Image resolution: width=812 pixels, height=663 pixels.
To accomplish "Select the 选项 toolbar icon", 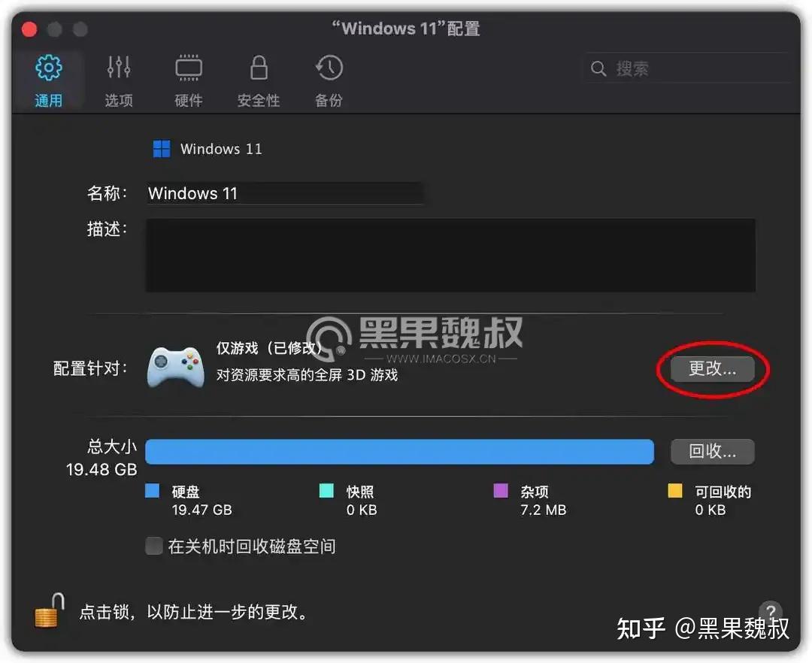I will point(118,68).
